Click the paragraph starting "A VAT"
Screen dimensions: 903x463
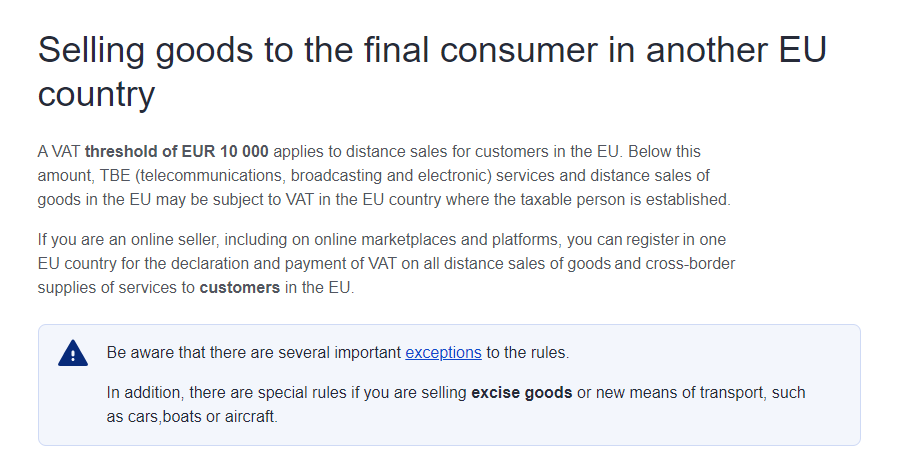385,176
